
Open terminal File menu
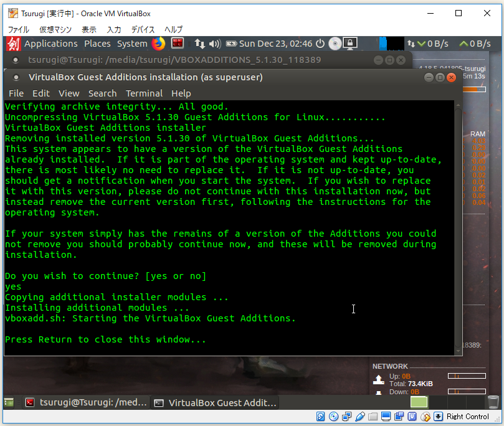(x=16, y=93)
